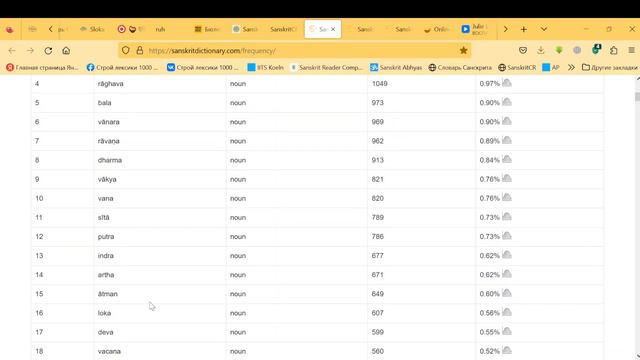Bookmark this page with the star

tap(463, 50)
